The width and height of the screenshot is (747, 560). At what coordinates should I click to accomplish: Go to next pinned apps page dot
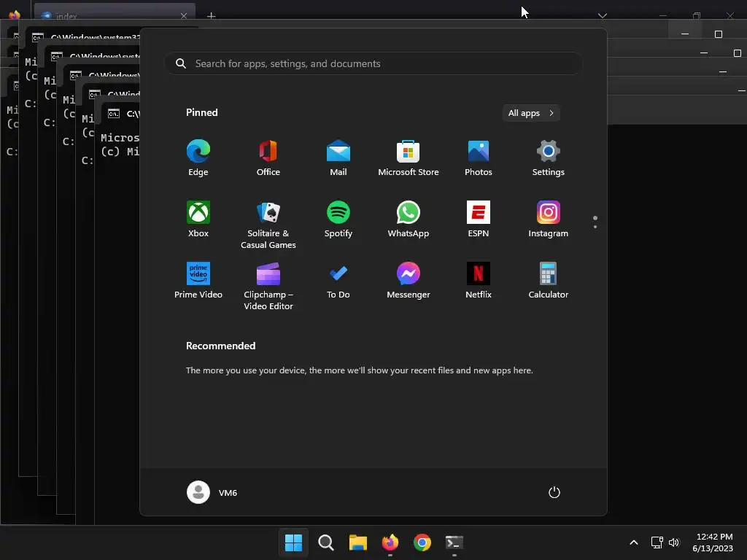click(595, 227)
